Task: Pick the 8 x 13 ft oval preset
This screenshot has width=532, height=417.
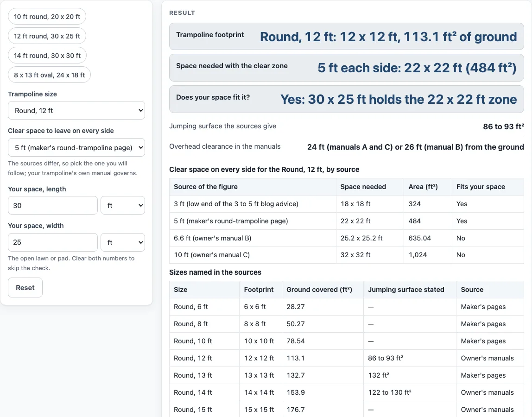Action: click(49, 75)
